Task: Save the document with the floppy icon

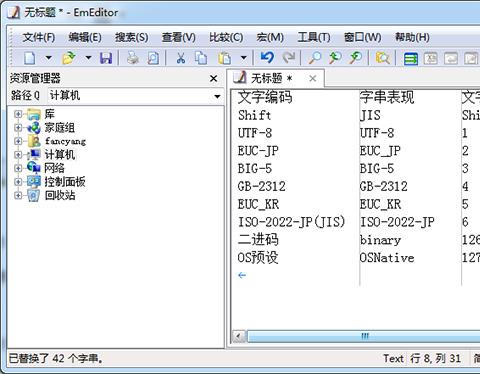Action: (x=106, y=58)
